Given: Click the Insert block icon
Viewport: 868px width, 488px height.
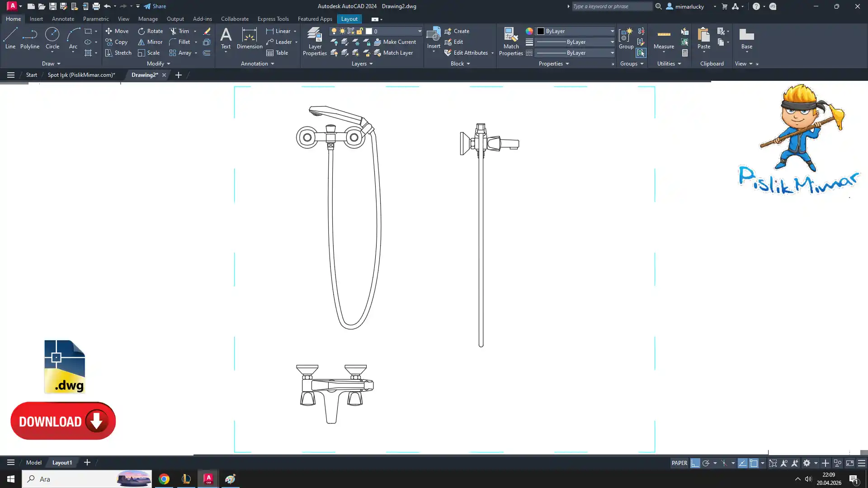Looking at the screenshot, I should click(433, 35).
